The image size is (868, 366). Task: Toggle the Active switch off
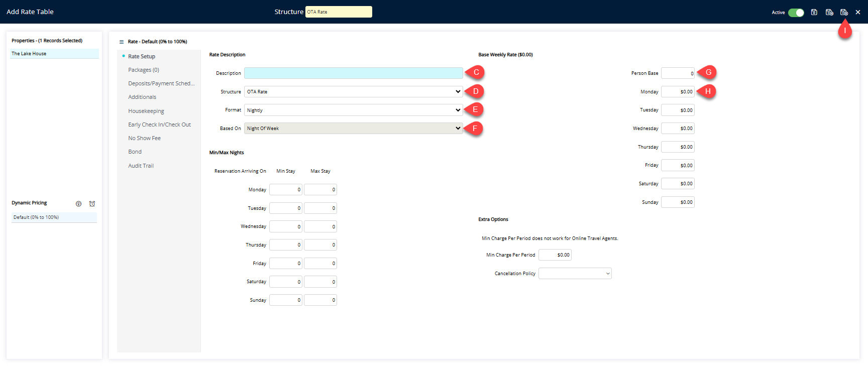pyautogui.click(x=796, y=13)
